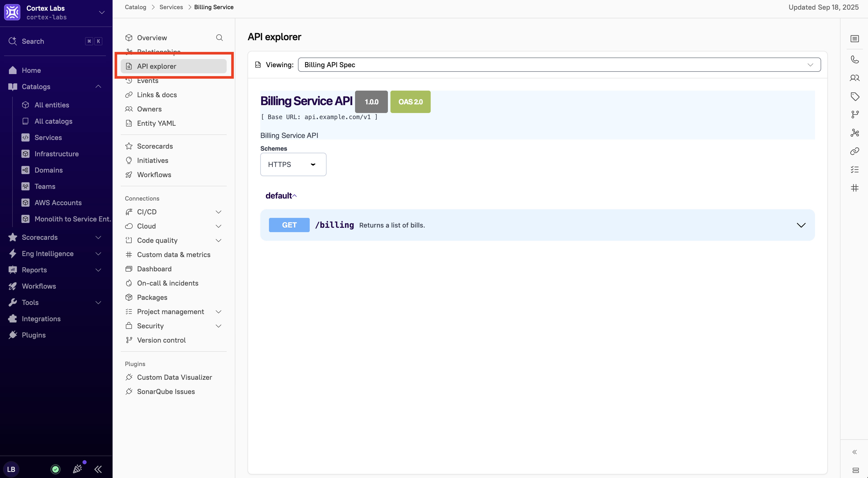Viewport: 868px width, 478px height.
Task: Open the Domains catalog
Action: tap(49, 170)
